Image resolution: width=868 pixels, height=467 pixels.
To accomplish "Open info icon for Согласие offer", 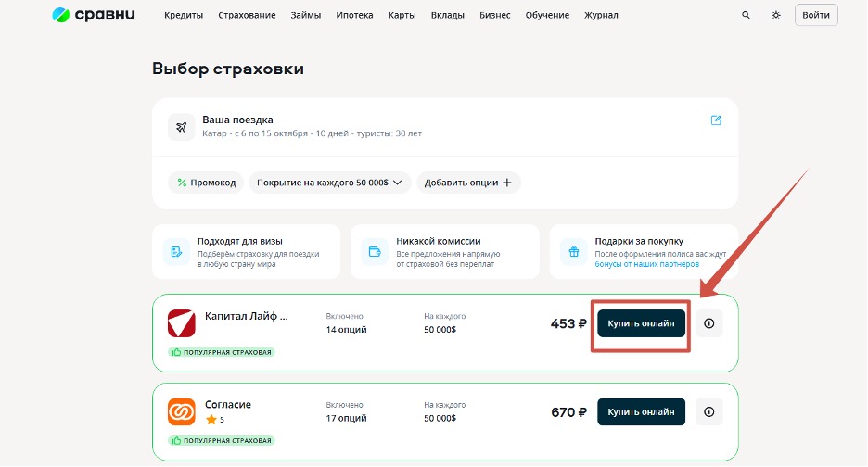I will click(708, 412).
